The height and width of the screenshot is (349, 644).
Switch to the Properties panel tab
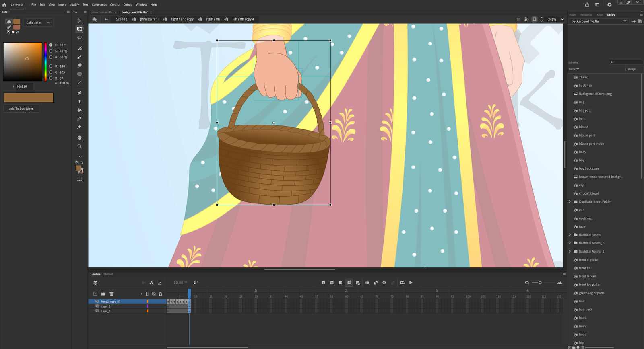click(x=586, y=15)
